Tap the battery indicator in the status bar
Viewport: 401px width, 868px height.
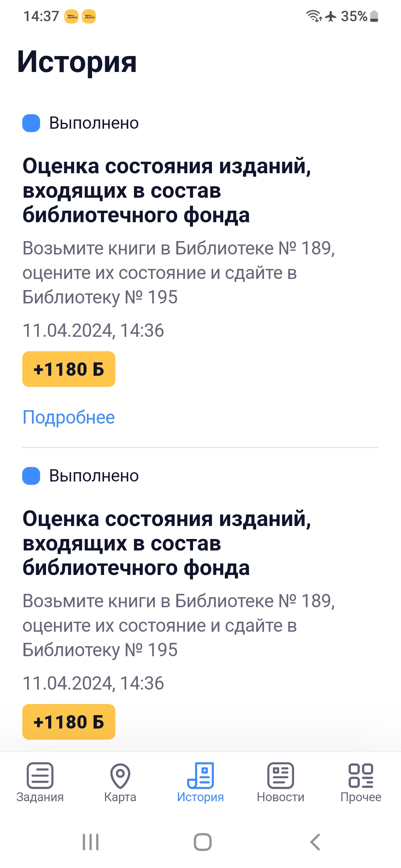[374, 16]
